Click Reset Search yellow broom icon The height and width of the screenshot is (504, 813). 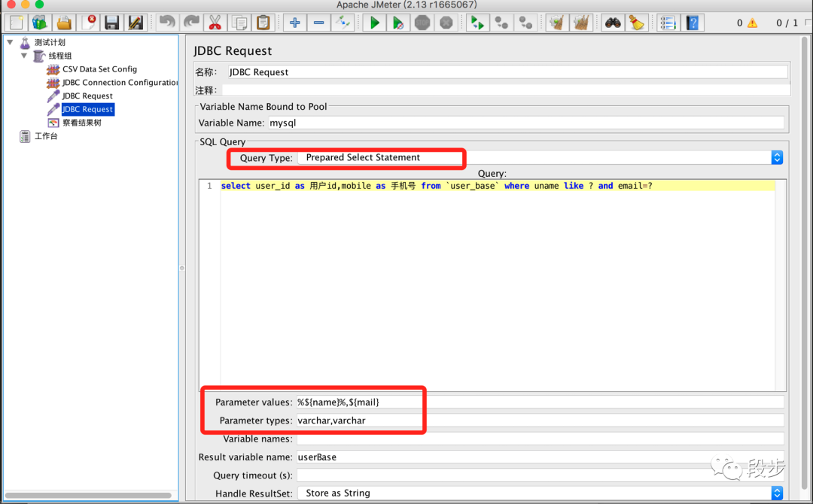tap(637, 23)
